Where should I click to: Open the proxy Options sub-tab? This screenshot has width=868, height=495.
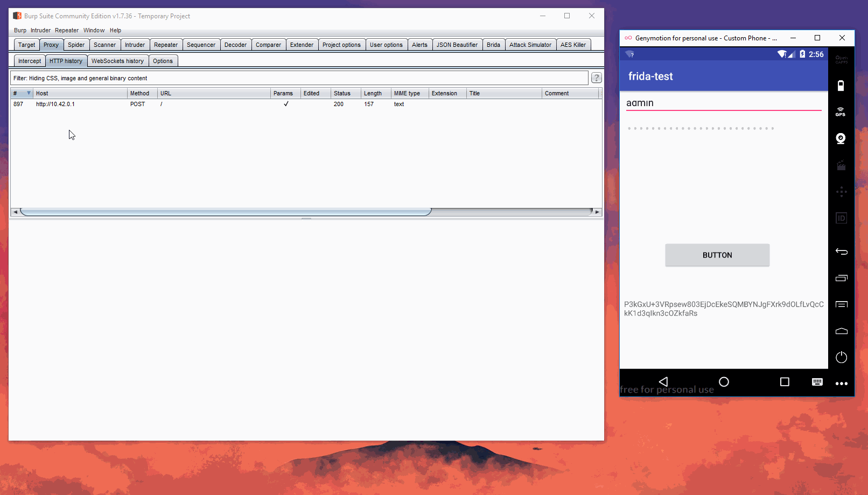click(163, 61)
